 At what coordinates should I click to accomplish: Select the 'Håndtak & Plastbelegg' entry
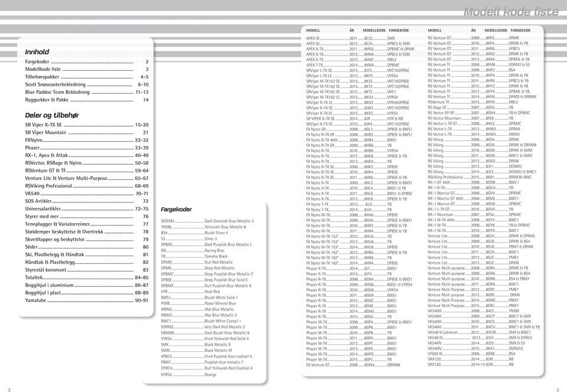[87, 262]
